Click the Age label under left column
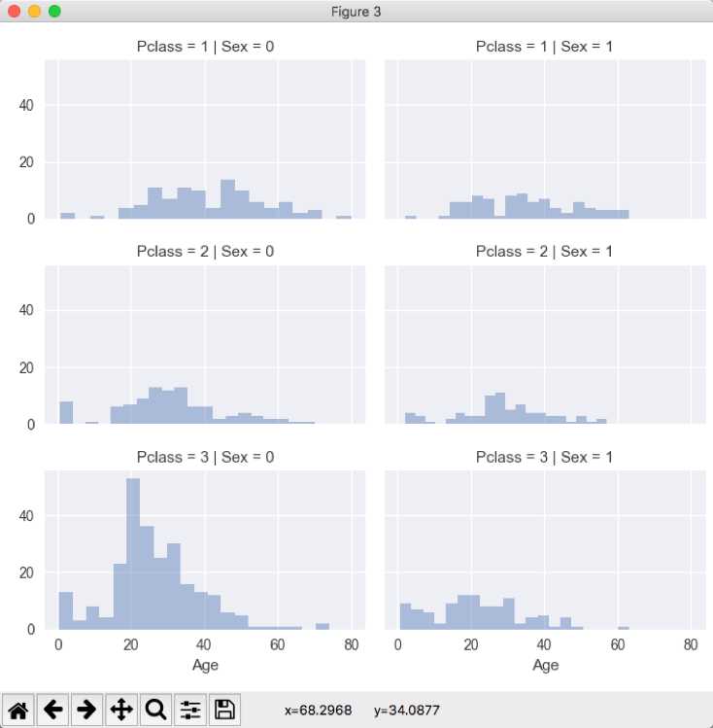The width and height of the screenshot is (713, 728). (205, 666)
